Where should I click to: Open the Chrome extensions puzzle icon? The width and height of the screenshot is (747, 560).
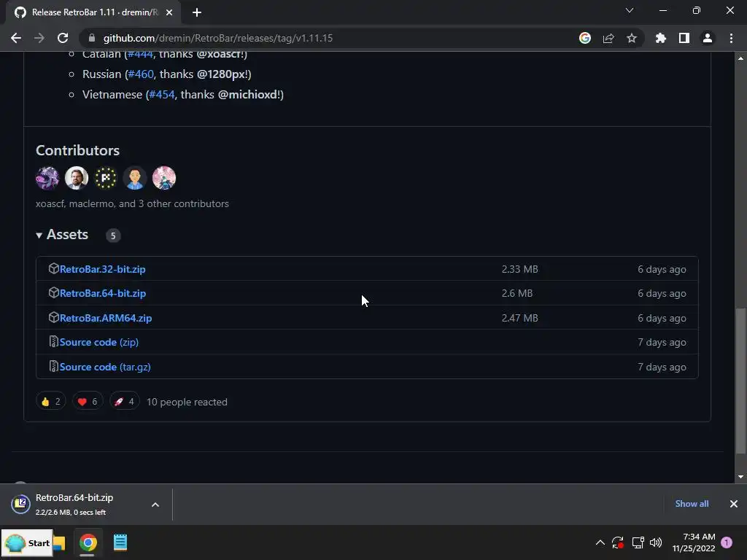click(661, 38)
